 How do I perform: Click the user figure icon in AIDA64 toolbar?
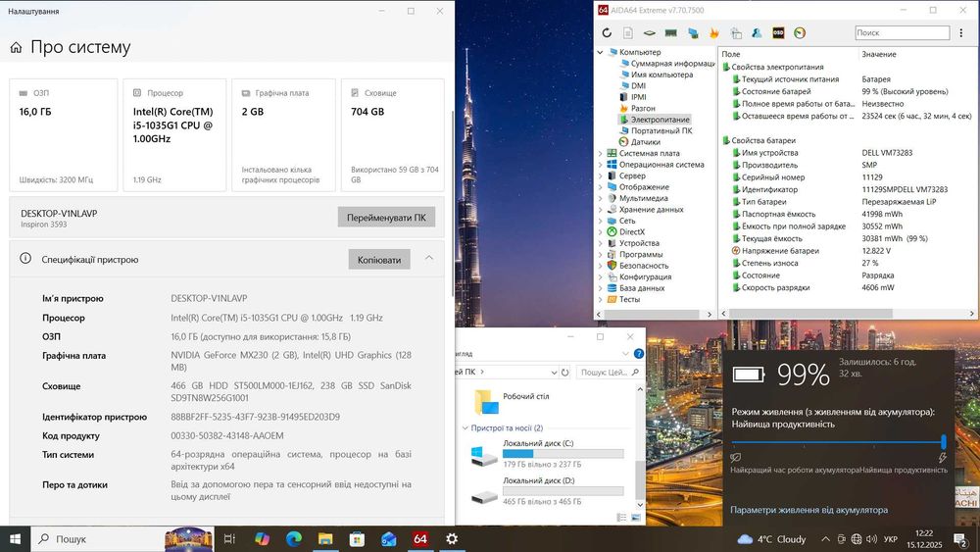757,33
